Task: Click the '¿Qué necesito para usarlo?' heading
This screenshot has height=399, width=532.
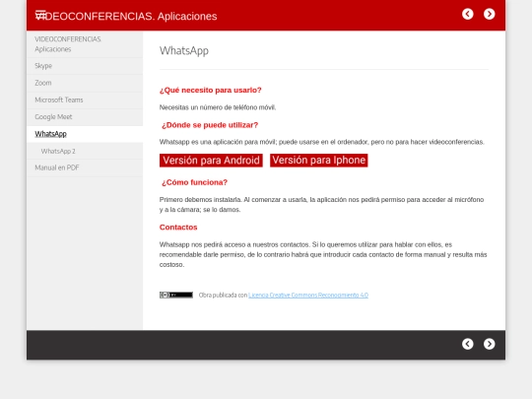Action: (211, 90)
